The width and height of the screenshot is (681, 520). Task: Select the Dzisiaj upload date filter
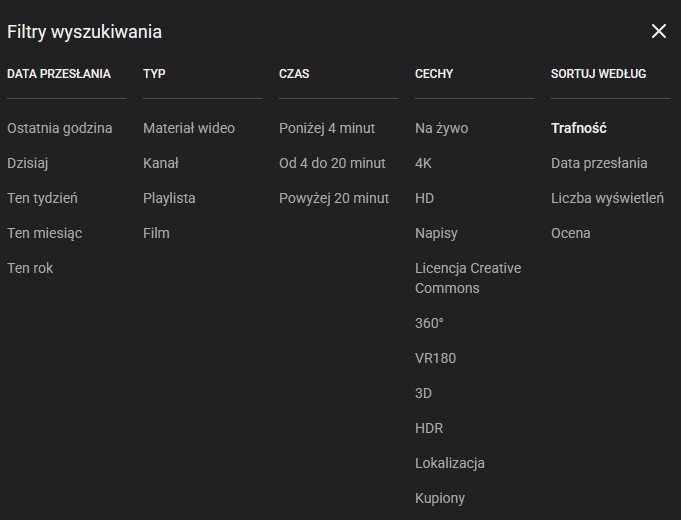(x=28, y=163)
